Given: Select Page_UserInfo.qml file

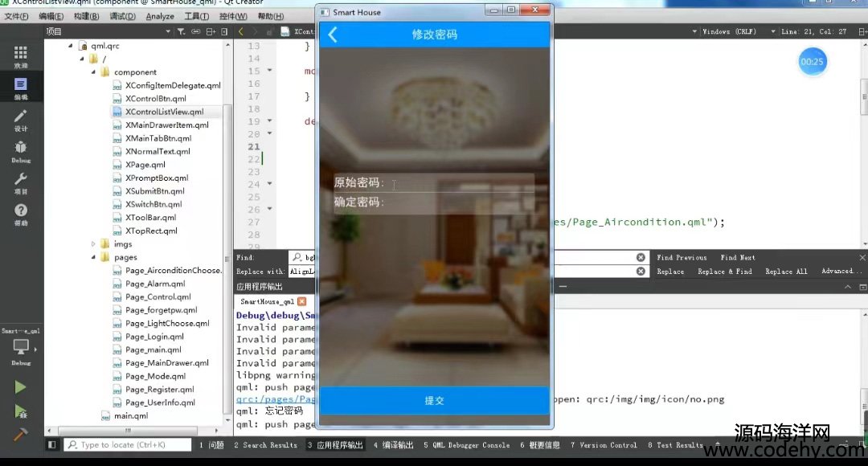Looking at the screenshot, I should point(160,403).
